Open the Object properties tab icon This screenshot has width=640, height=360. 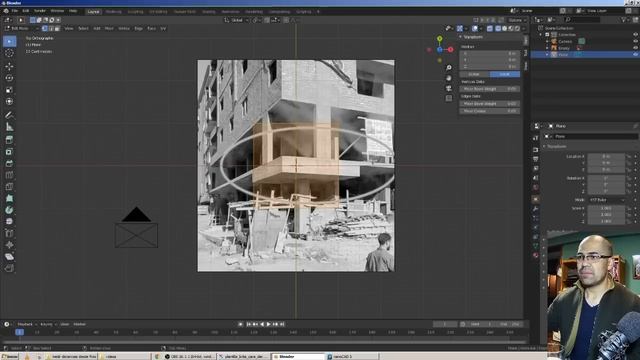click(536, 199)
